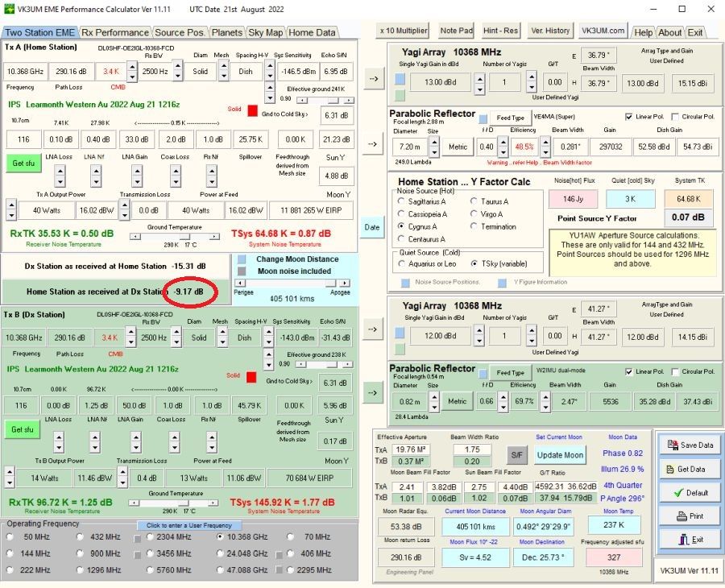Click the Hint - Res button
This screenshot has height=588, width=725.
(x=500, y=31)
